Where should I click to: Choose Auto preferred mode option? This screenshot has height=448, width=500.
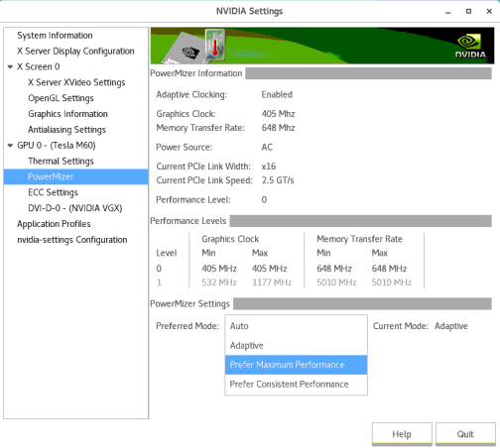[296, 326]
